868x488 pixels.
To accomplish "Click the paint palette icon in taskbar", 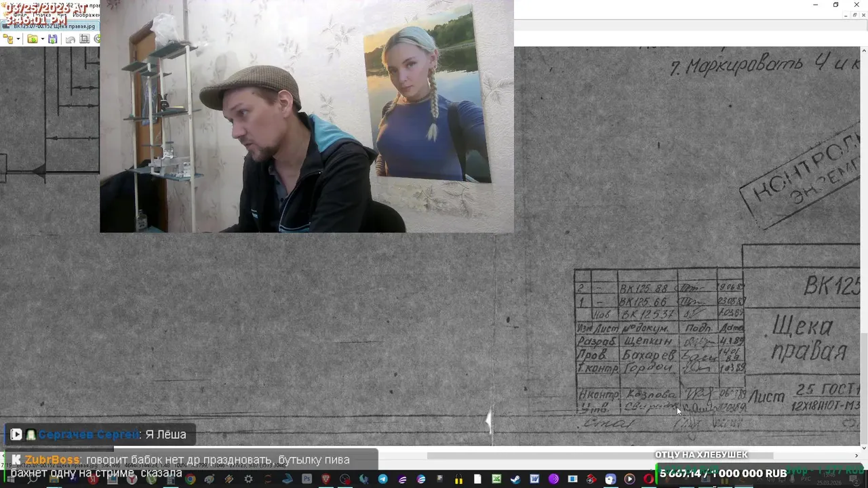I will pyautogui.click(x=209, y=479).
